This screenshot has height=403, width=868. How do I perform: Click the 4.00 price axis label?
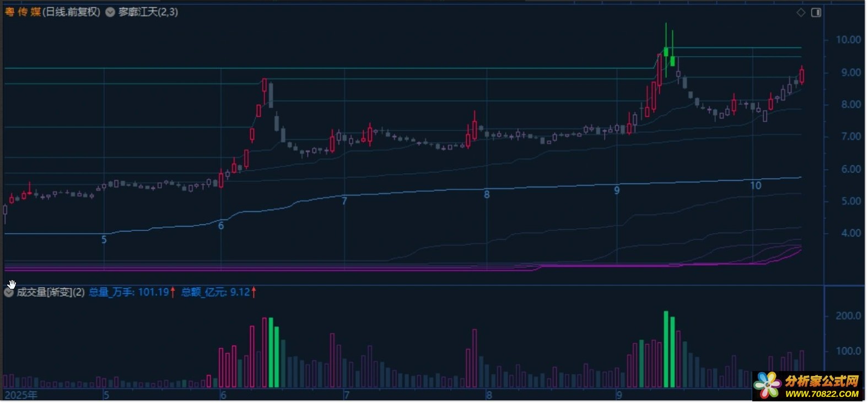click(851, 233)
